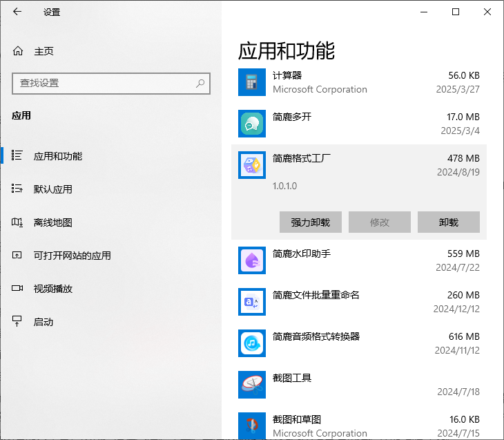504x440 pixels.
Task: Select the 简鹿水印助手 app name
Action: pos(302,254)
